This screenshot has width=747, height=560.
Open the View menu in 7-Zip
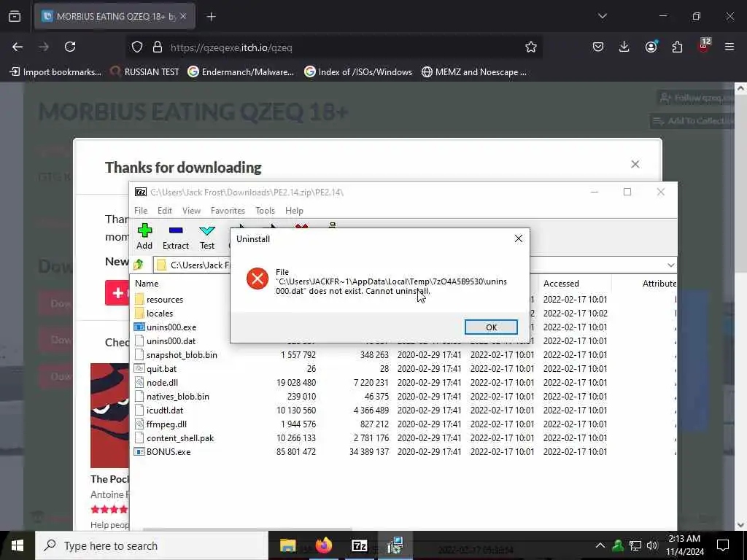(x=191, y=211)
